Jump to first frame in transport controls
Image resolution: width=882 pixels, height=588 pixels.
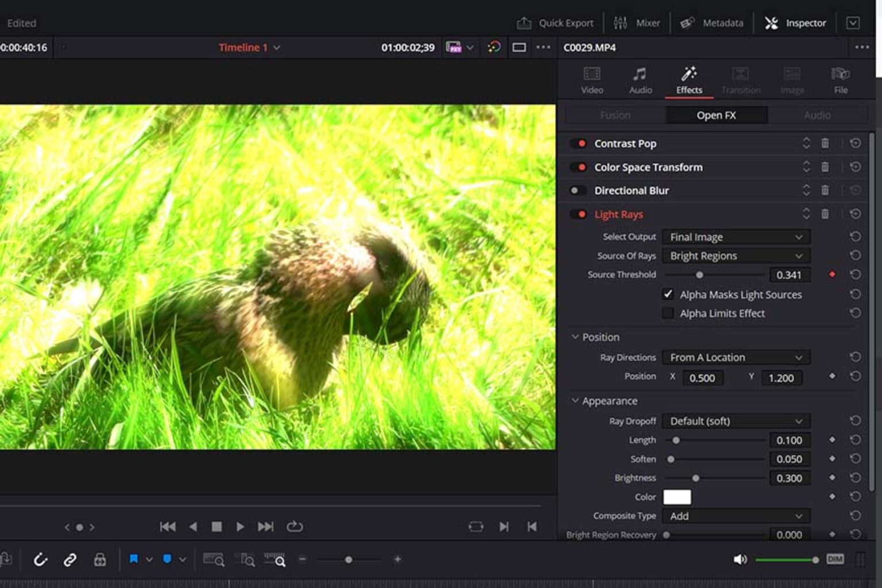click(168, 527)
